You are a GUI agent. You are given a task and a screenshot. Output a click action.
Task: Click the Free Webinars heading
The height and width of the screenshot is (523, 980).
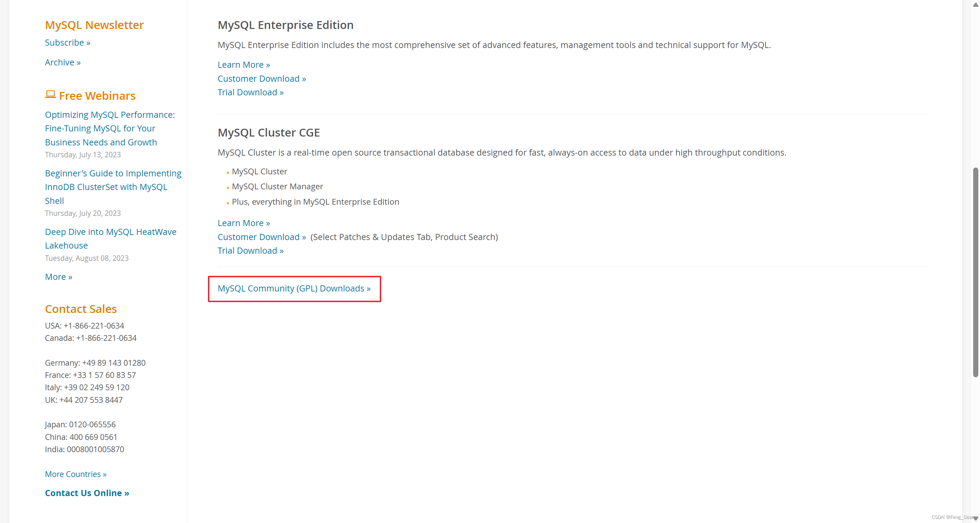pyautogui.click(x=97, y=96)
